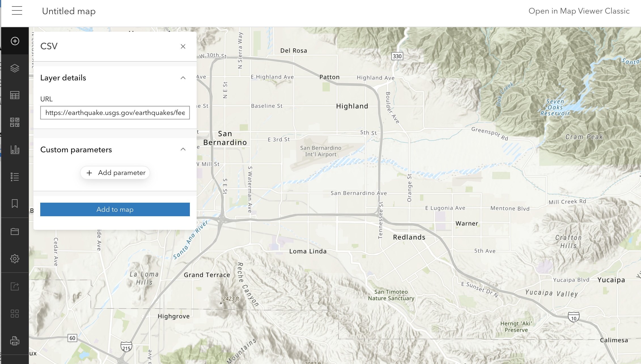Open the navigation menu
The height and width of the screenshot is (364, 641).
pyautogui.click(x=17, y=10)
